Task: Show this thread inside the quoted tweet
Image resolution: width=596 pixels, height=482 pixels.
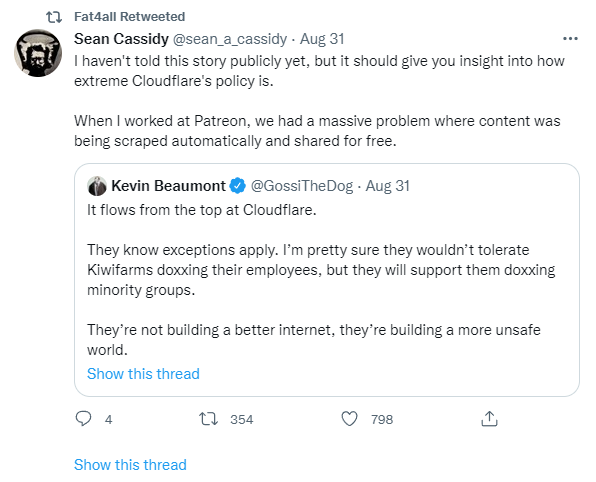Action: (x=143, y=374)
